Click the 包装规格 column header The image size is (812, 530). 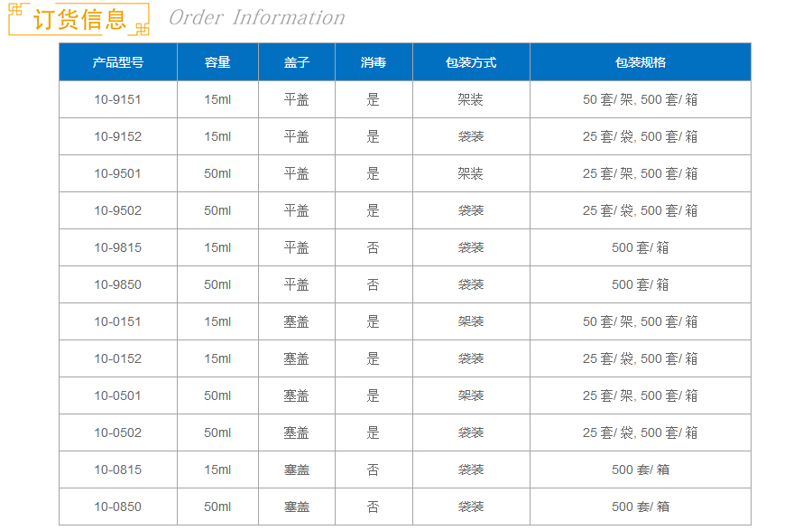click(640, 62)
